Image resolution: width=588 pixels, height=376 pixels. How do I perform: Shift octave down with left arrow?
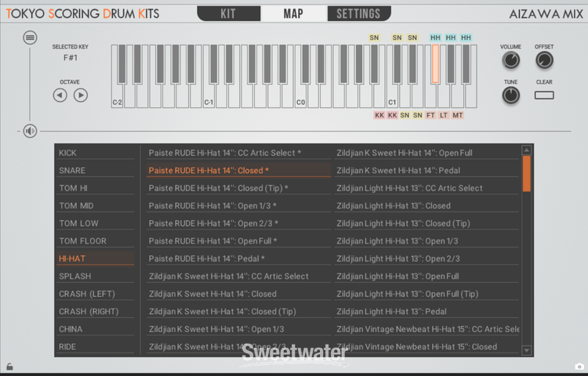click(x=60, y=95)
